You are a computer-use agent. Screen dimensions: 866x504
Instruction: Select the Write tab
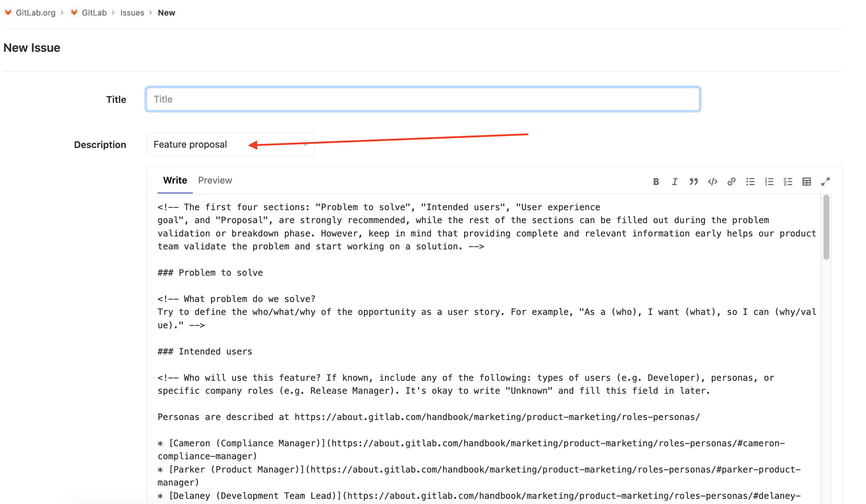click(x=174, y=180)
